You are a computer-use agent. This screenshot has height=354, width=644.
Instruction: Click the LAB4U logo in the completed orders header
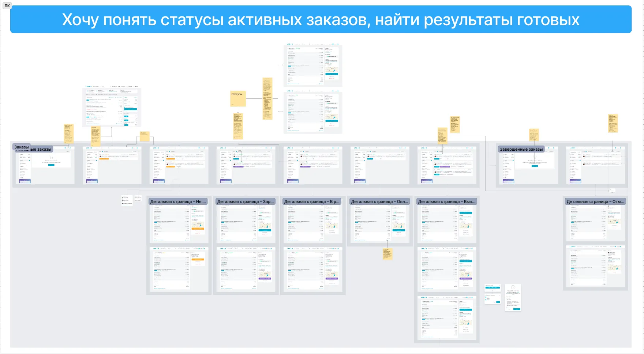click(572, 148)
